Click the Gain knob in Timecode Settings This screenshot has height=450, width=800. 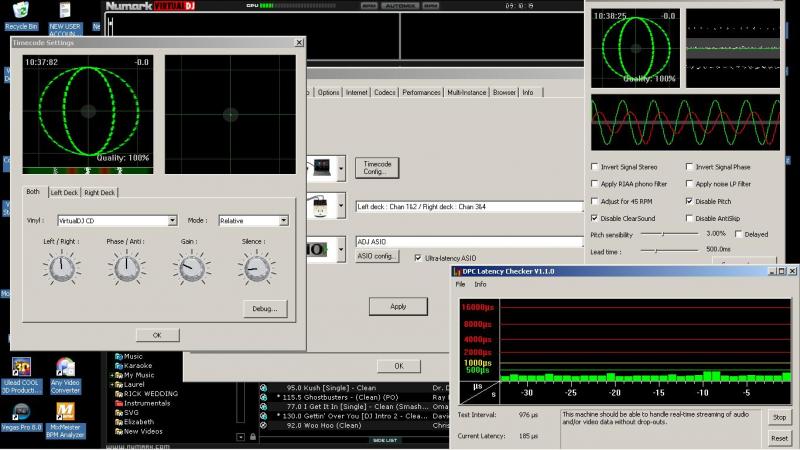192,268
